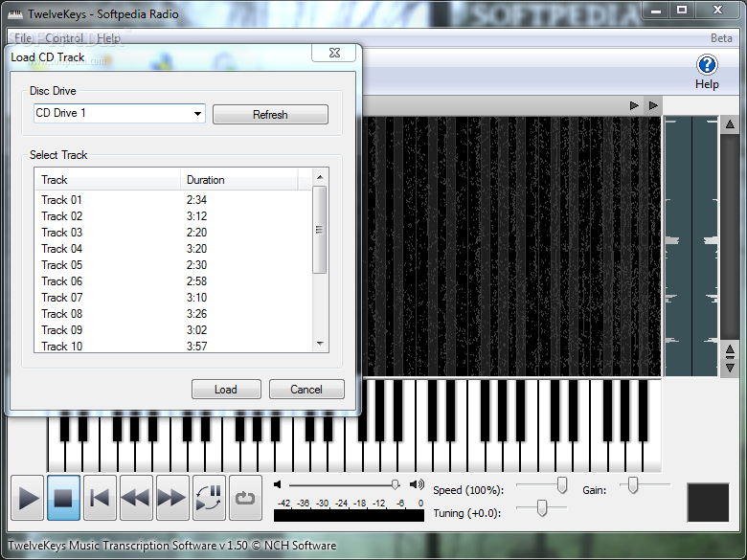Screen dimensions: 747x560
Task: Click the waveform scroll-down arrow
Action: pyautogui.click(x=730, y=369)
